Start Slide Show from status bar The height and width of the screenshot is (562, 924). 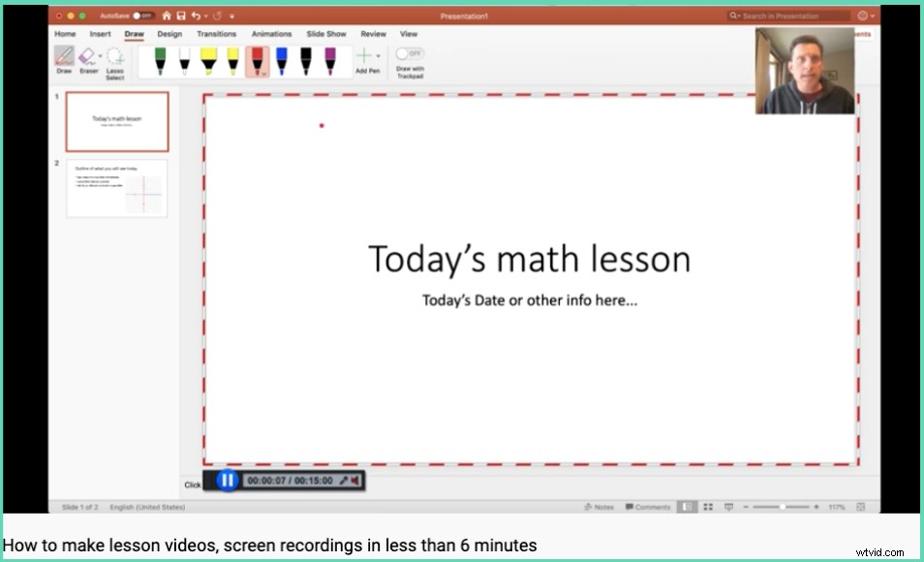[728, 506]
